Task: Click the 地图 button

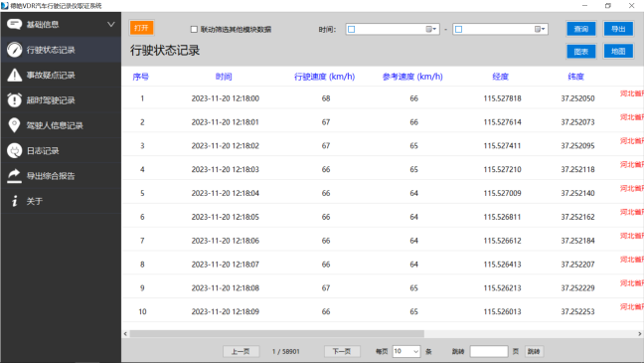Action: (x=618, y=52)
